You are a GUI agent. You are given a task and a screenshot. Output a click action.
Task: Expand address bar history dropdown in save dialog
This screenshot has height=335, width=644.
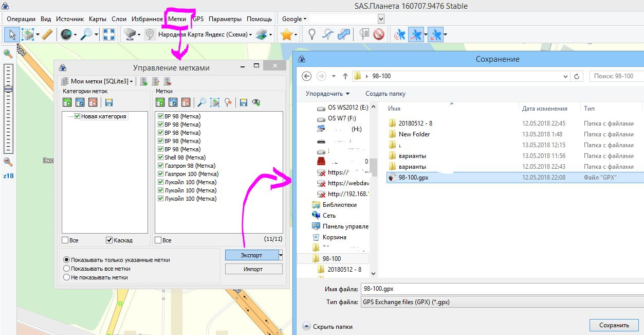(x=566, y=76)
